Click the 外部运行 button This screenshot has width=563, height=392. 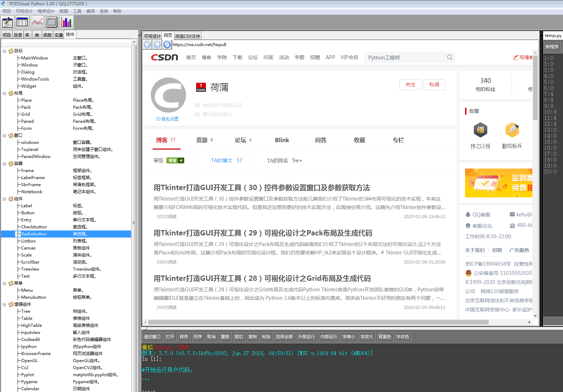coord(307,337)
